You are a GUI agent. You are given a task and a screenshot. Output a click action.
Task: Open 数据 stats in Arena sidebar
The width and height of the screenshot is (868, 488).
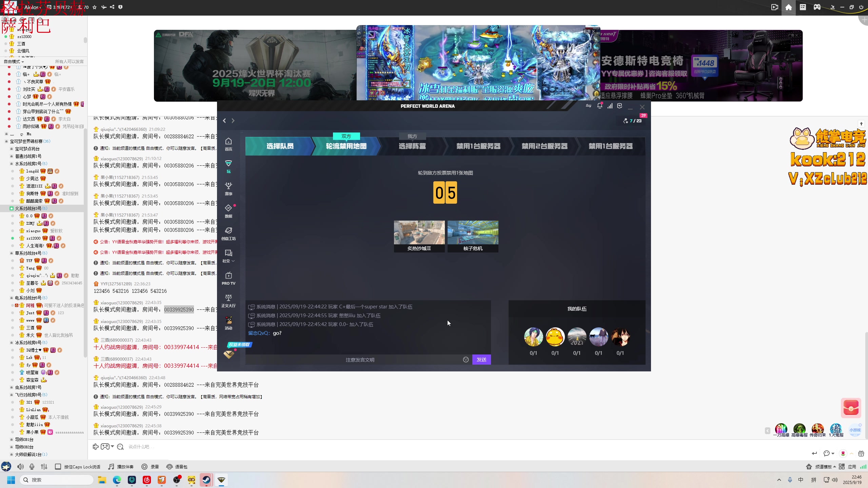[x=229, y=211]
